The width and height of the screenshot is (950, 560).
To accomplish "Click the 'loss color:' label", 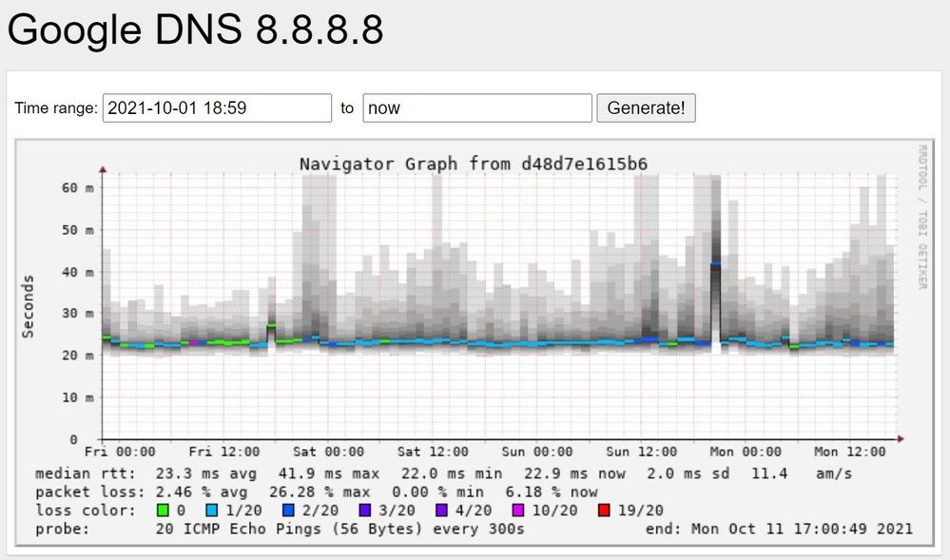I will (x=86, y=511).
